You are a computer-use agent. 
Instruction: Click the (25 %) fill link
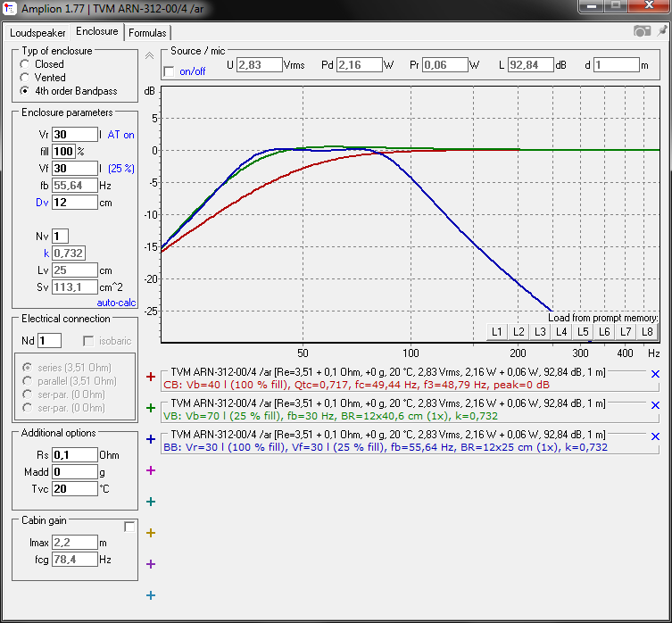120,169
